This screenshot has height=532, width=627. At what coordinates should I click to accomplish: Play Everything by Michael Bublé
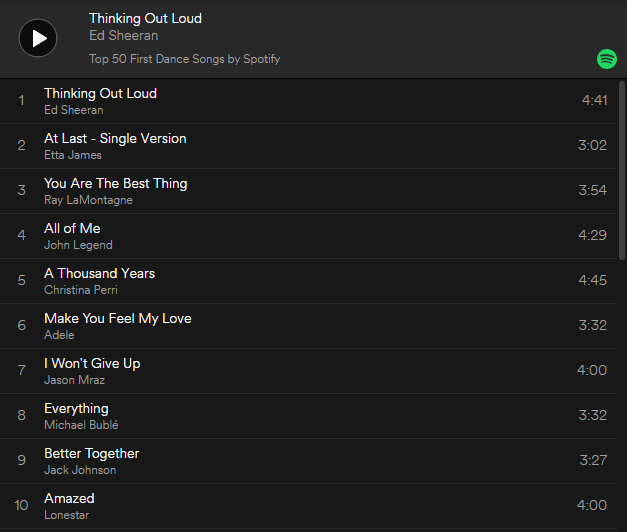(x=76, y=408)
